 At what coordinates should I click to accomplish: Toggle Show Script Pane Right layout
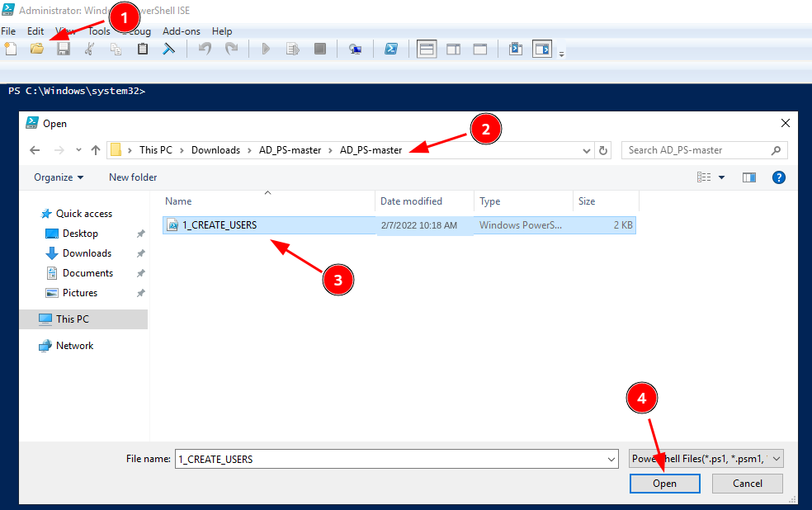(454, 50)
